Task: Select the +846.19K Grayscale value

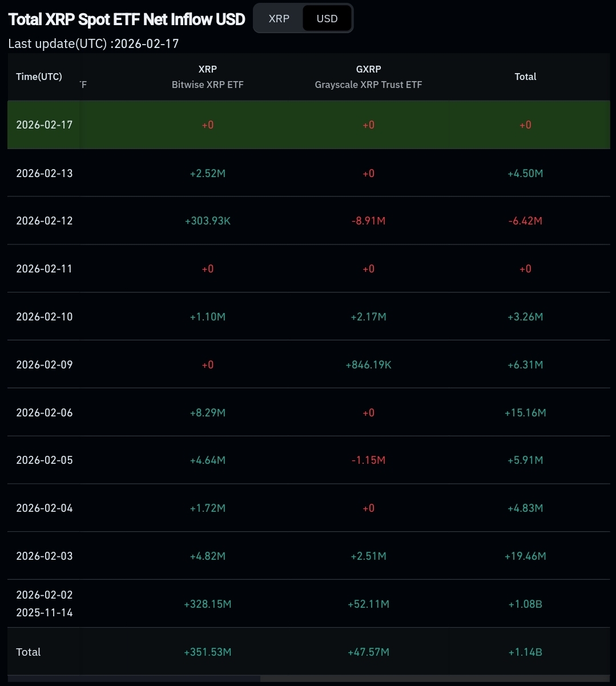Action: [368, 365]
